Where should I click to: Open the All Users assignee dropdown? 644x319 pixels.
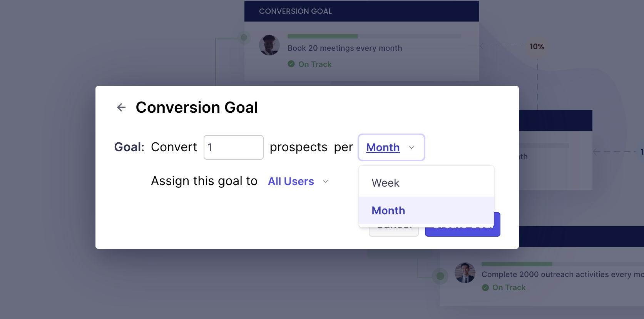pos(291,181)
